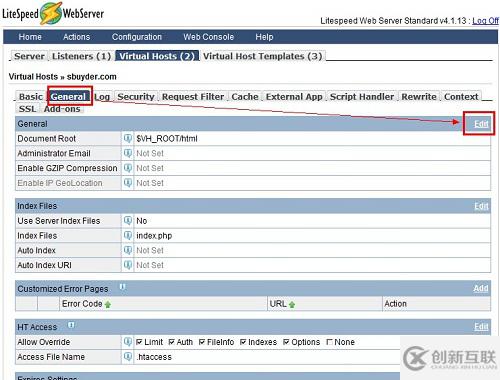
Task: Open the Home menu
Action: [x=30, y=37]
